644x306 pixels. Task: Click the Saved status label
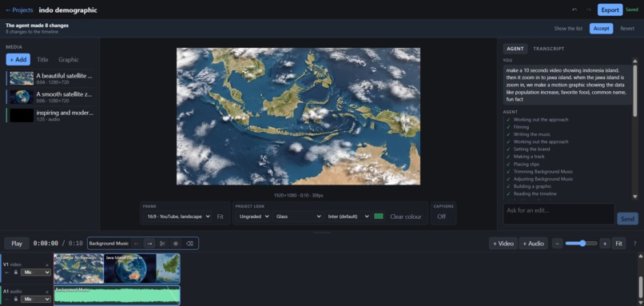coord(632,10)
